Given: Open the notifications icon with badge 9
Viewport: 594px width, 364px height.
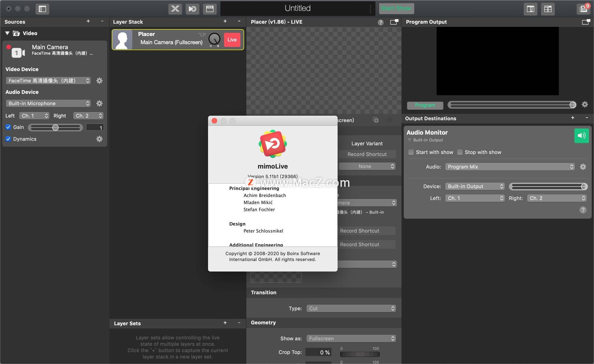Looking at the screenshot, I should 583,9.
